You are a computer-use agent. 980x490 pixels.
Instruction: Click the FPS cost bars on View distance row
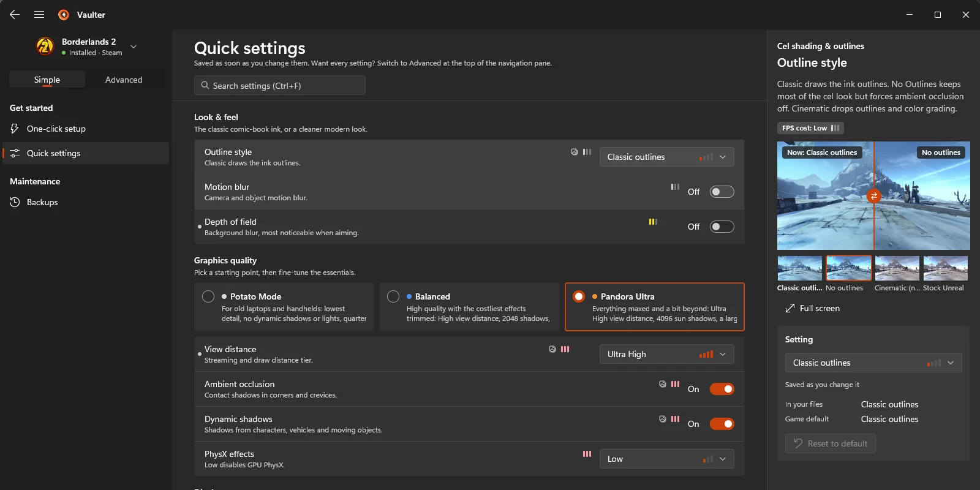coord(565,349)
